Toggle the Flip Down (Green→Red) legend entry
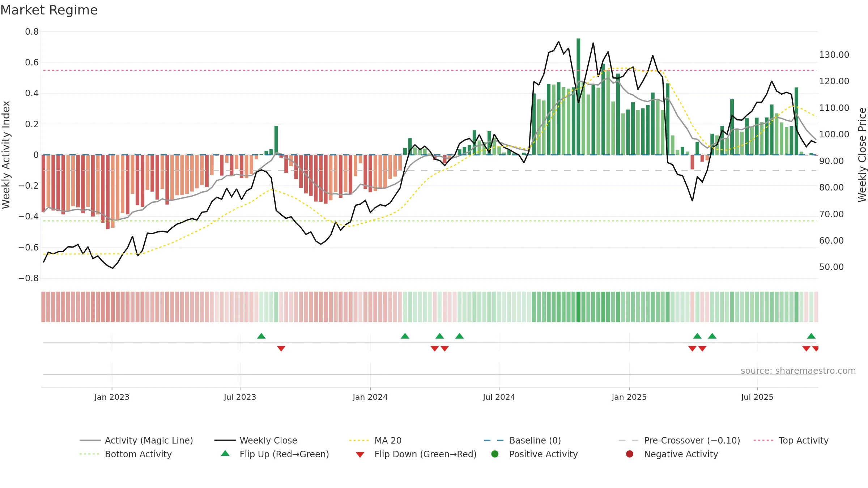868x488 pixels. coord(416,454)
